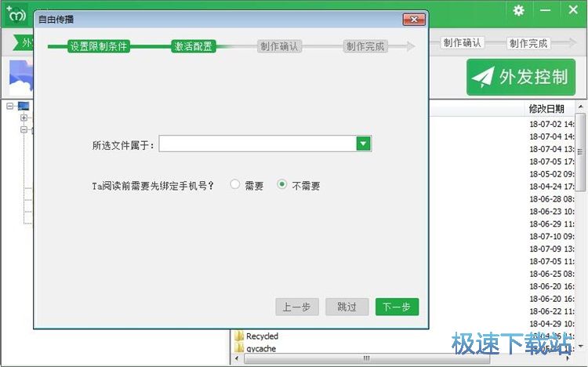Screen dimensions: 588x367
Task: Expand the first child tree node
Action: pos(24,118)
